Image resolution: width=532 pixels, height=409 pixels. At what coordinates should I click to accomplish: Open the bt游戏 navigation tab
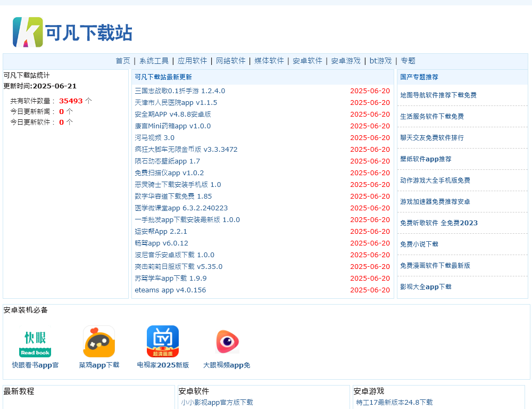click(x=380, y=61)
